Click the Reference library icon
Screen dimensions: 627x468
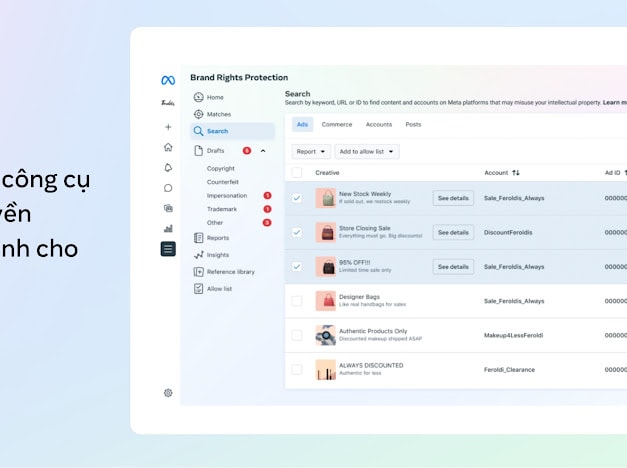point(198,272)
